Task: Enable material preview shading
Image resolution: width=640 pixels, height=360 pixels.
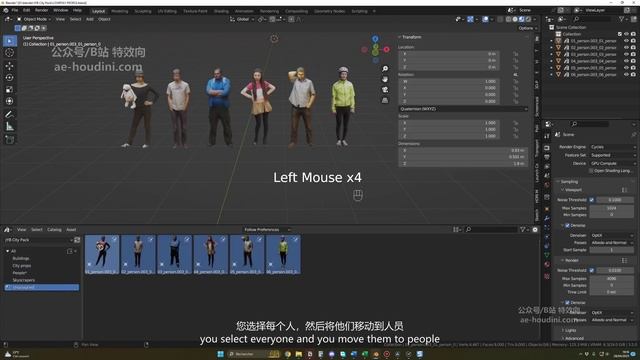Action: pos(522,19)
